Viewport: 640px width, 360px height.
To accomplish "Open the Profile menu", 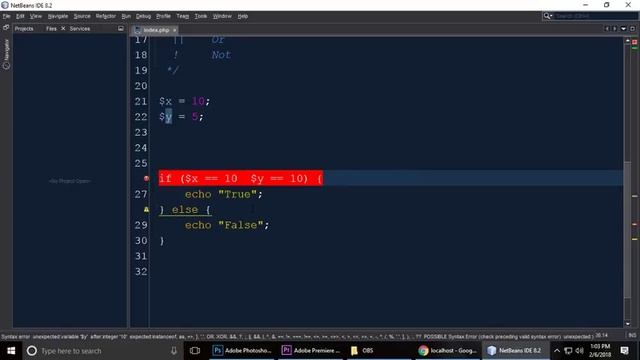I will click(x=163, y=16).
